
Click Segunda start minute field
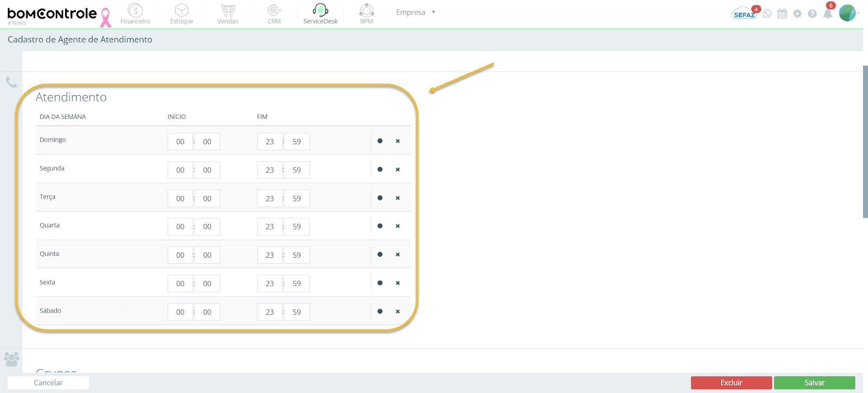point(207,170)
